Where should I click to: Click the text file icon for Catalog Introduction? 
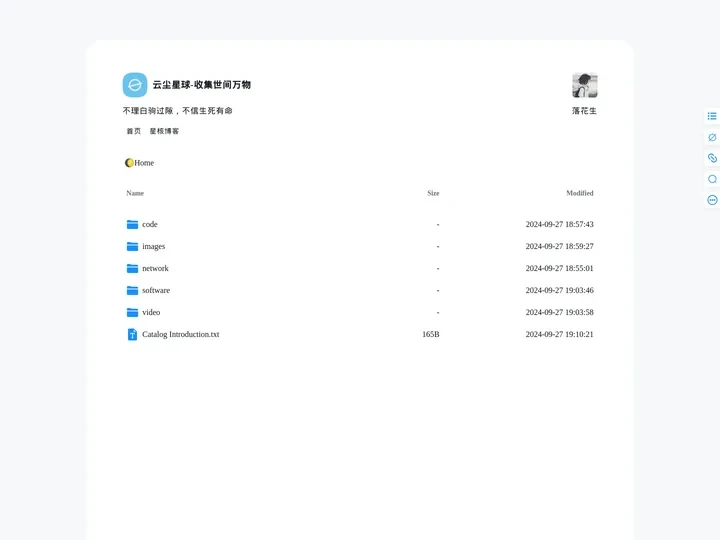pos(132,334)
